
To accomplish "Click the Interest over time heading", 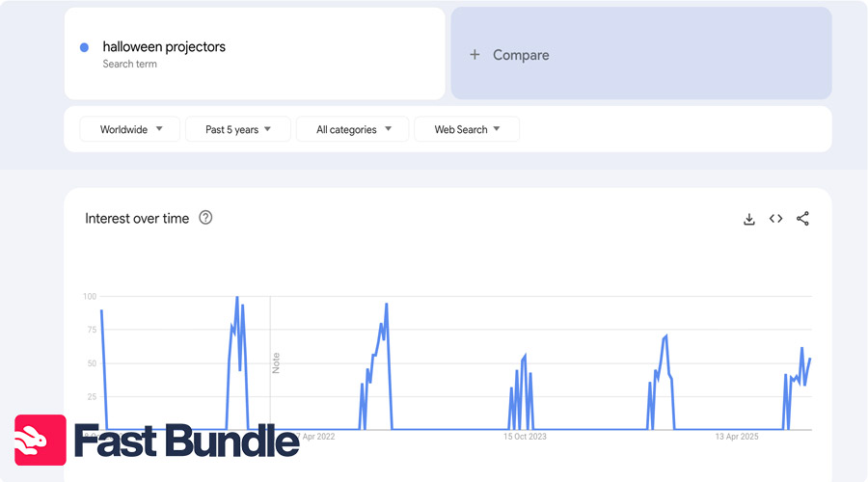I will (137, 219).
